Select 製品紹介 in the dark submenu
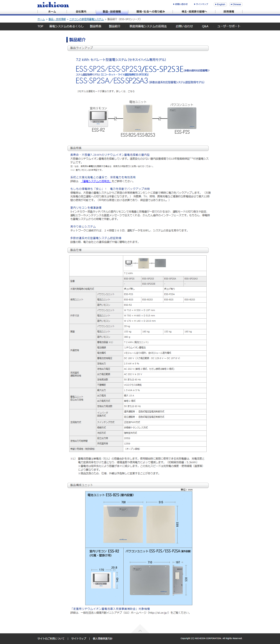 point(115,26)
